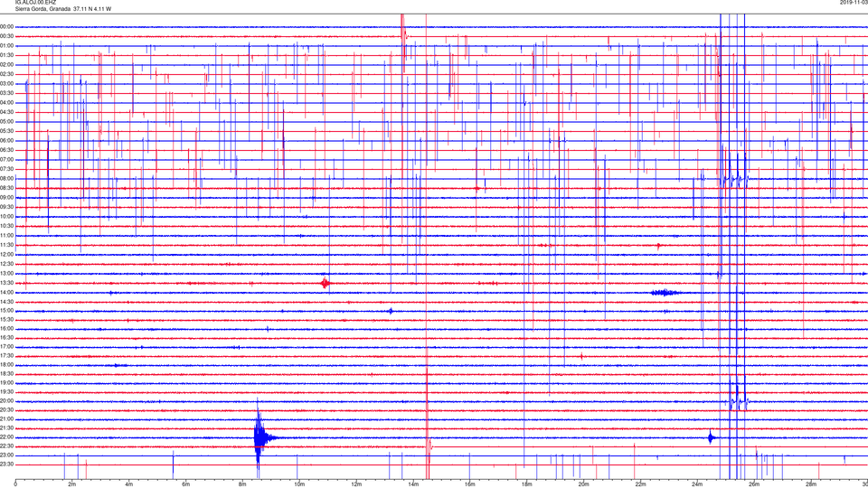Select the 12:30 trace time label

coord(7,264)
